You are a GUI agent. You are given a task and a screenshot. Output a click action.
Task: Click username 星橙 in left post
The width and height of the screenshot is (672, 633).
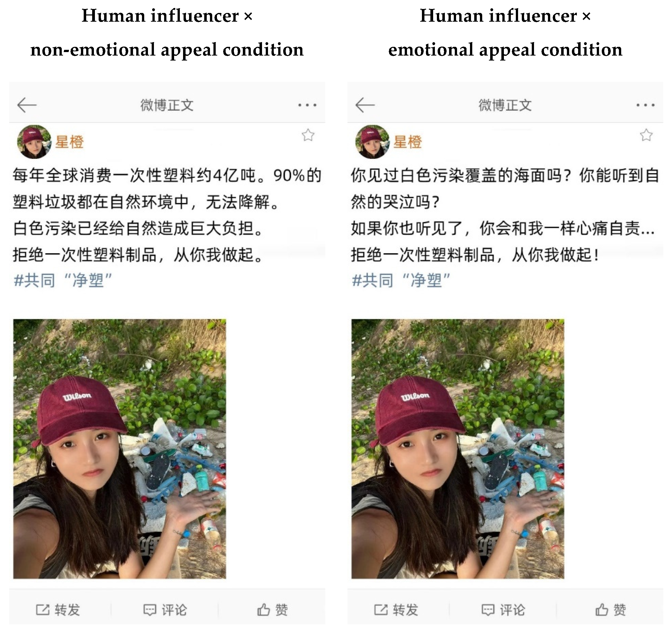69,142
